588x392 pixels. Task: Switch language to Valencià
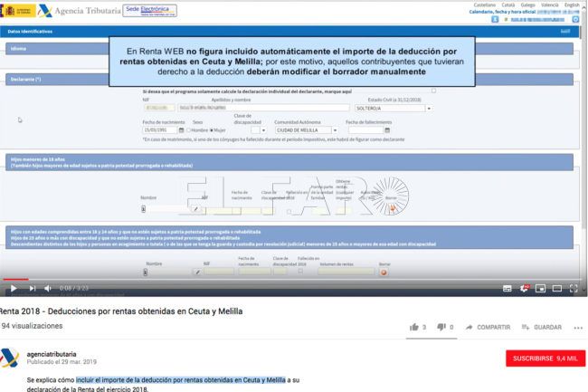point(550,5)
